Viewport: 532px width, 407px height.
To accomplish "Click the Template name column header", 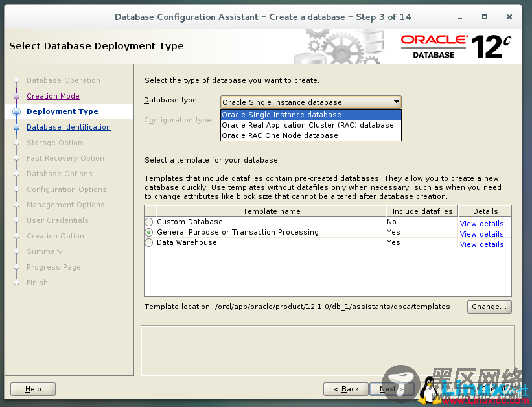I will click(x=271, y=211).
